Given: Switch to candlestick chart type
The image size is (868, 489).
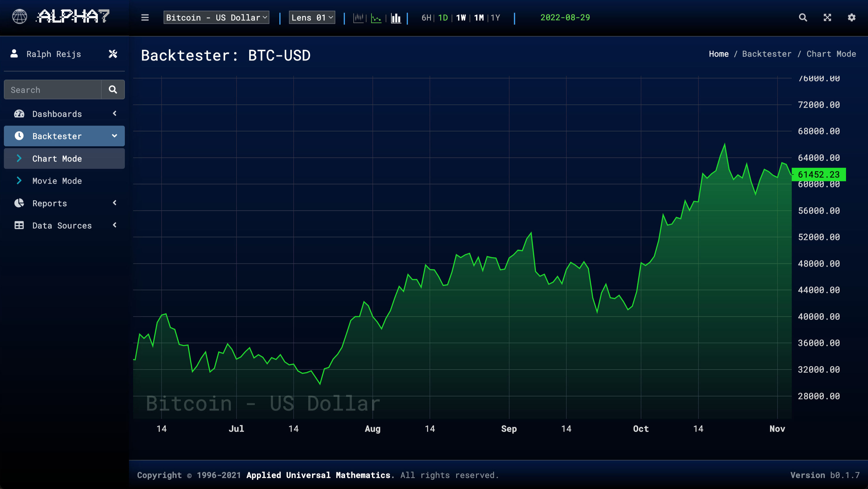Looking at the screenshot, I should [358, 18].
